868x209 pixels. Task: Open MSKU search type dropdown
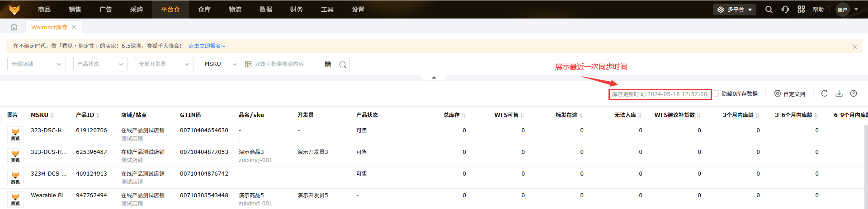221,64
